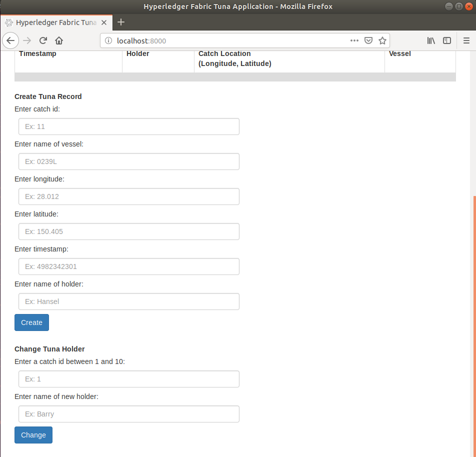Click the forward navigation arrow
The height and width of the screenshot is (457, 476).
coord(27,40)
